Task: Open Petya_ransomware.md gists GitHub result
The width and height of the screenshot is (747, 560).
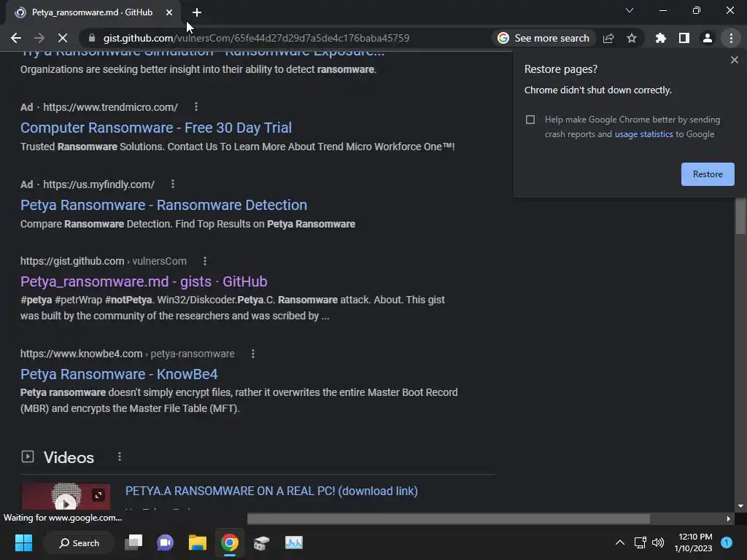Action: pos(144,281)
